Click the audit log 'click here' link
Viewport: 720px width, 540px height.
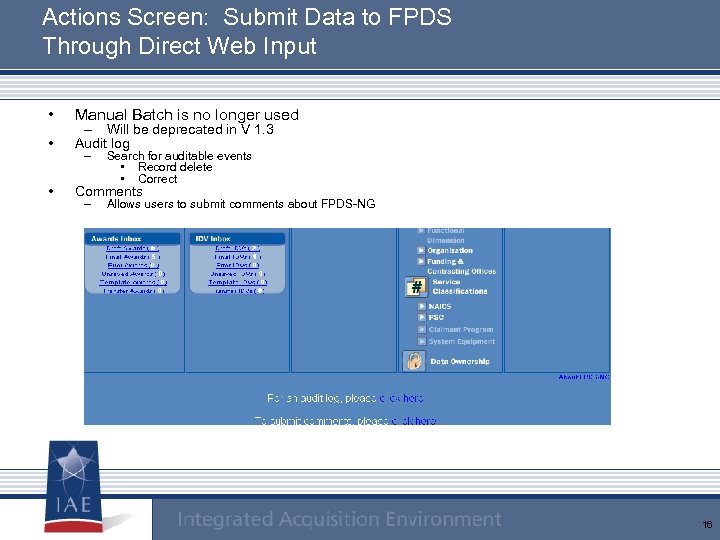401,398
